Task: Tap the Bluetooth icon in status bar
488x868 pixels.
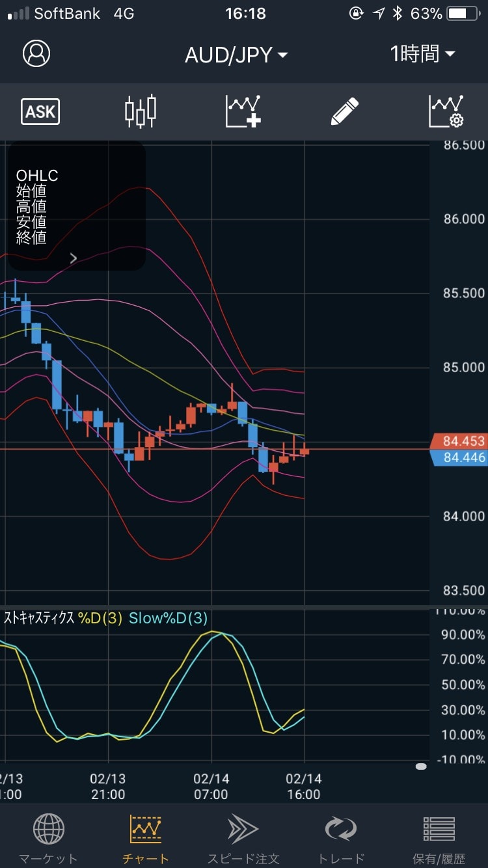Action: tap(397, 13)
